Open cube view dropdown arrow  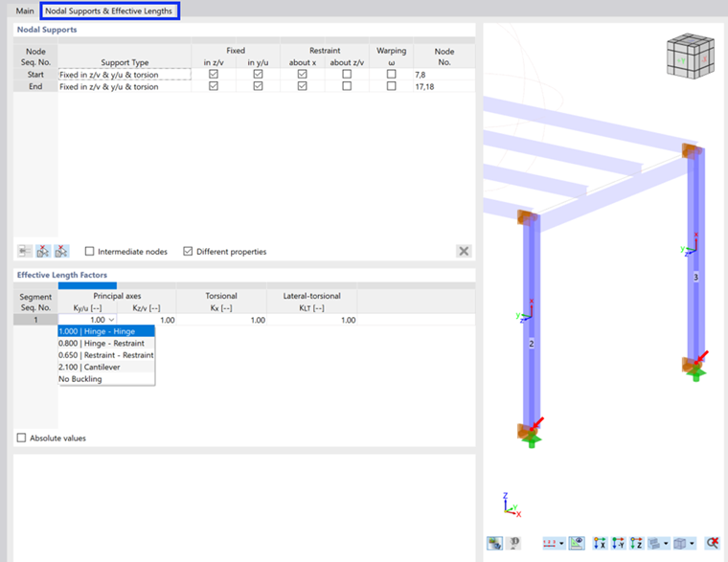tap(692, 543)
